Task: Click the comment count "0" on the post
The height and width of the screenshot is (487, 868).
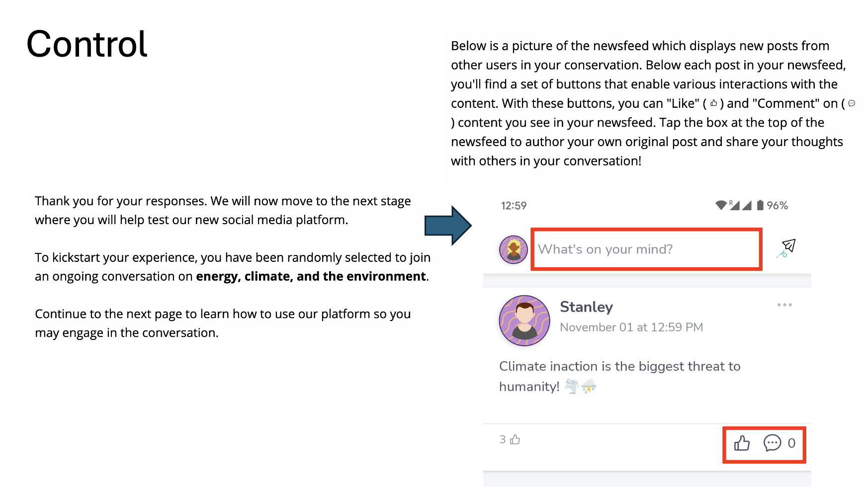Action: pos(791,443)
